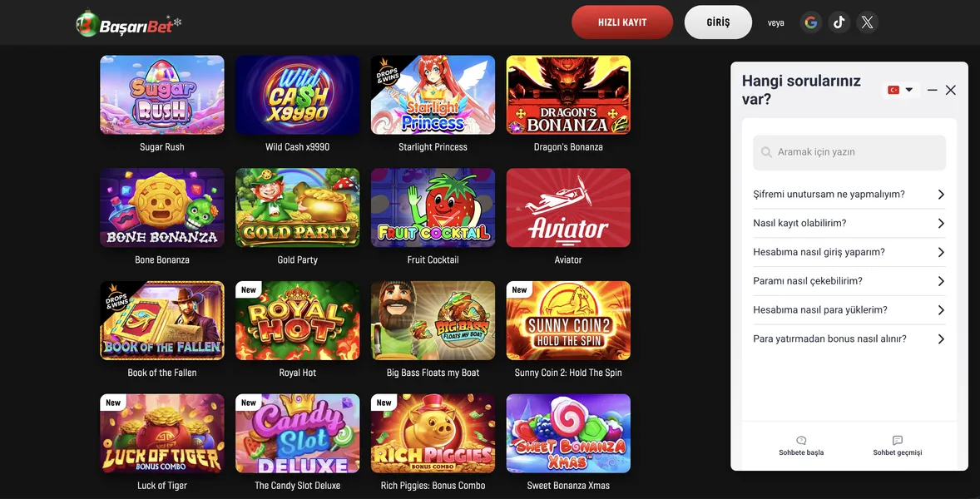The image size is (980, 499).
Task: Open the Aviator game thumbnail
Action: coord(568,208)
